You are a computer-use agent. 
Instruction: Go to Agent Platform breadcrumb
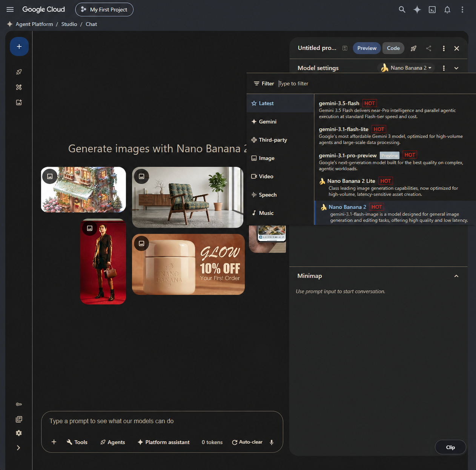point(34,24)
